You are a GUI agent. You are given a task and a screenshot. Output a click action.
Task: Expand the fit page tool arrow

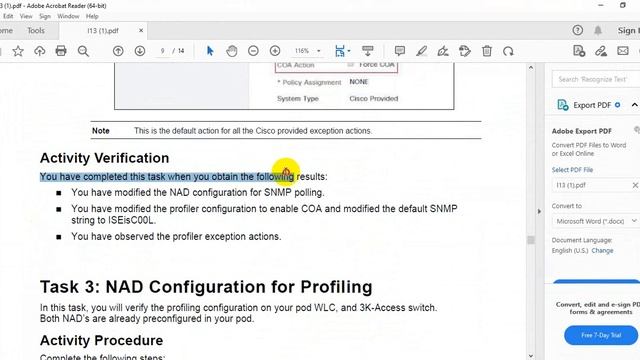[349, 51]
